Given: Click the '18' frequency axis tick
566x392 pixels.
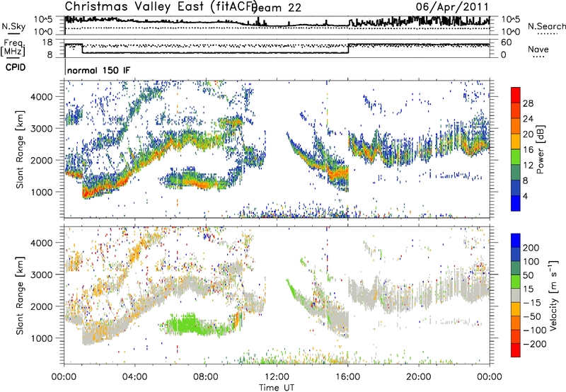Looking at the screenshot, I should point(47,42).
